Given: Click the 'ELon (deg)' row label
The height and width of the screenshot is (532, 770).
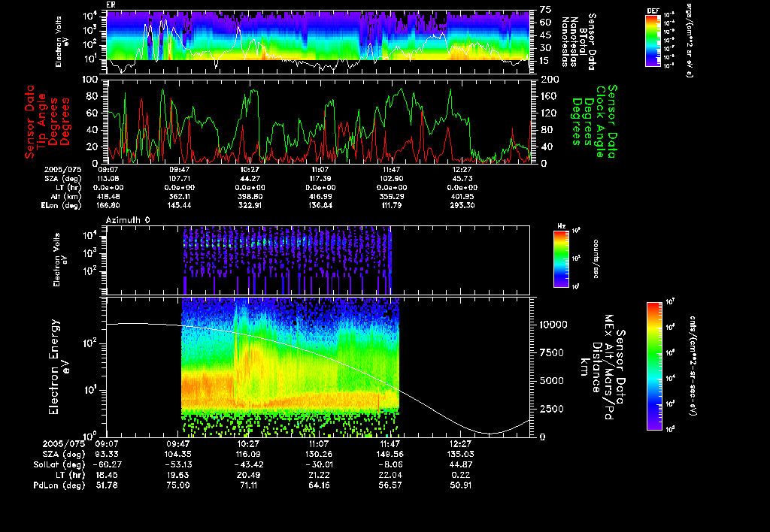Looking at the screenshot, I should [62, 206].
